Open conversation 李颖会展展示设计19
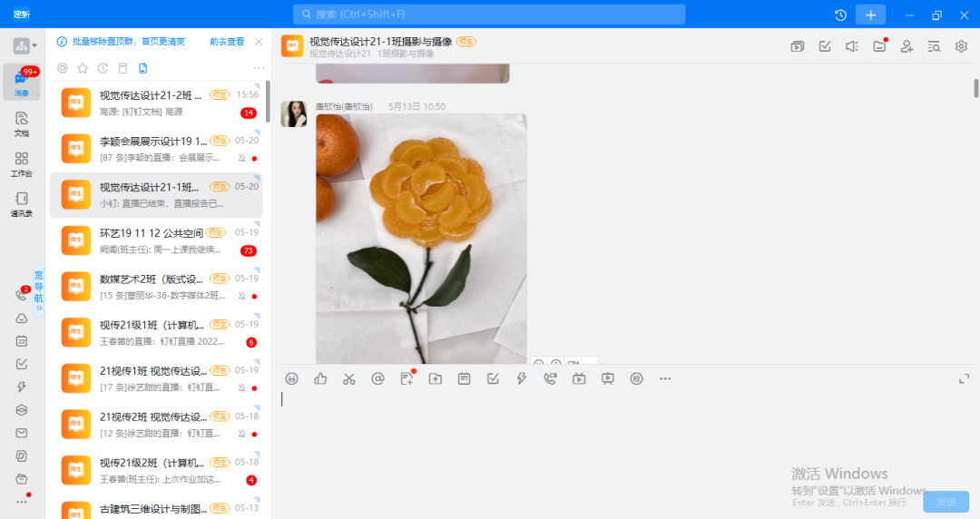980x519 pixels. tap(156, 150)
